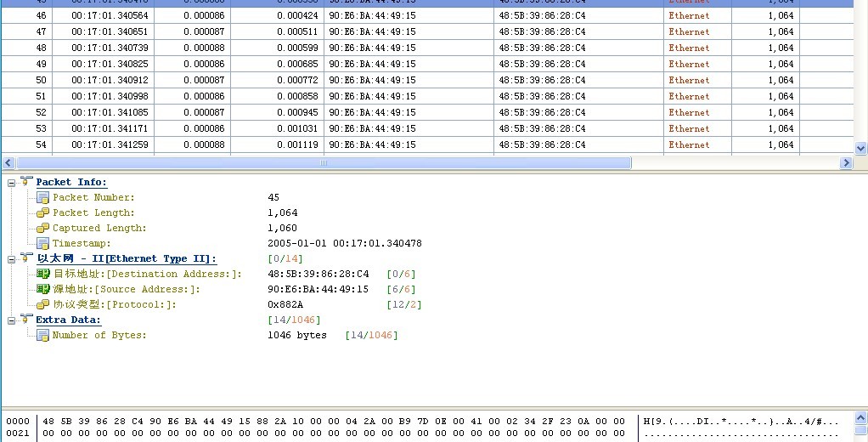Click the Timestamp field icon
Screen dimensions: 868x442
42,243
